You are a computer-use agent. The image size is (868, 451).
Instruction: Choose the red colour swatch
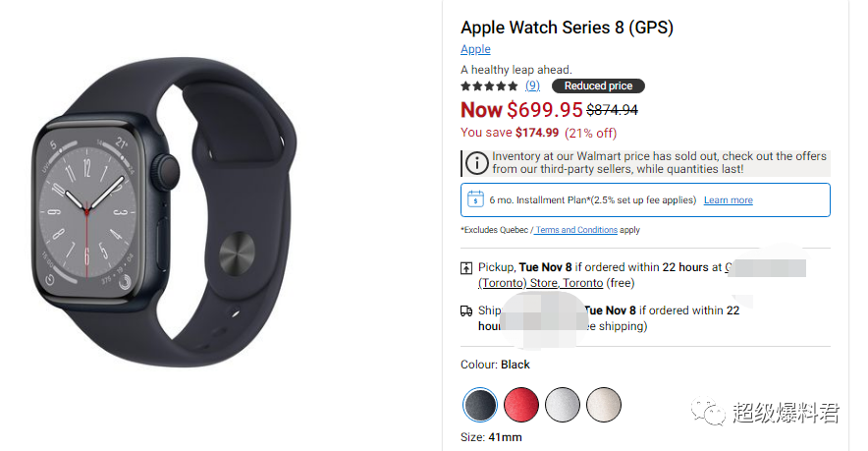click(x=521, y=405)
